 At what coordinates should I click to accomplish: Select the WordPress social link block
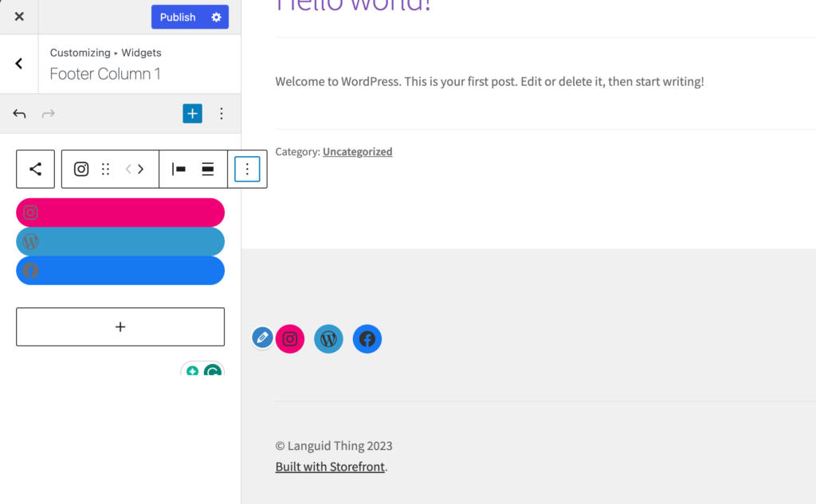pyautogui.click(x=120, y=241)
